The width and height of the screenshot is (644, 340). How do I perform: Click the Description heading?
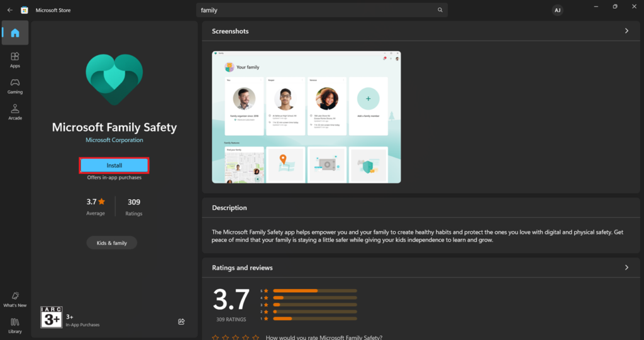[230, 208]
